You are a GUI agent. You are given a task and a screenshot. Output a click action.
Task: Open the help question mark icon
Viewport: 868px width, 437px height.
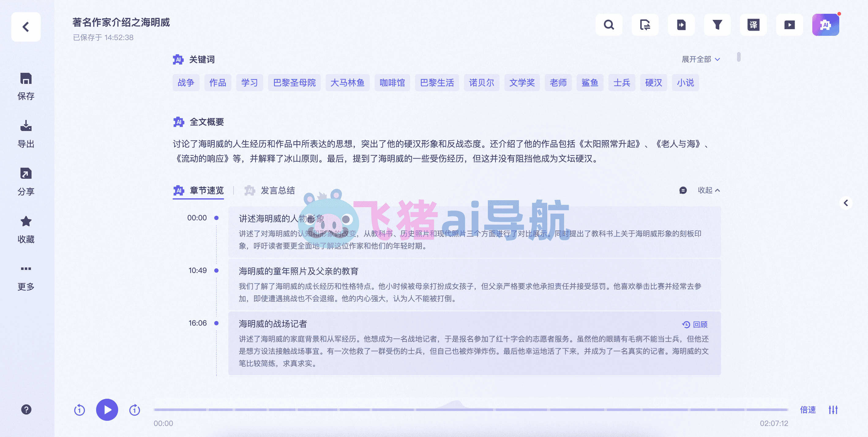point(26,409)
